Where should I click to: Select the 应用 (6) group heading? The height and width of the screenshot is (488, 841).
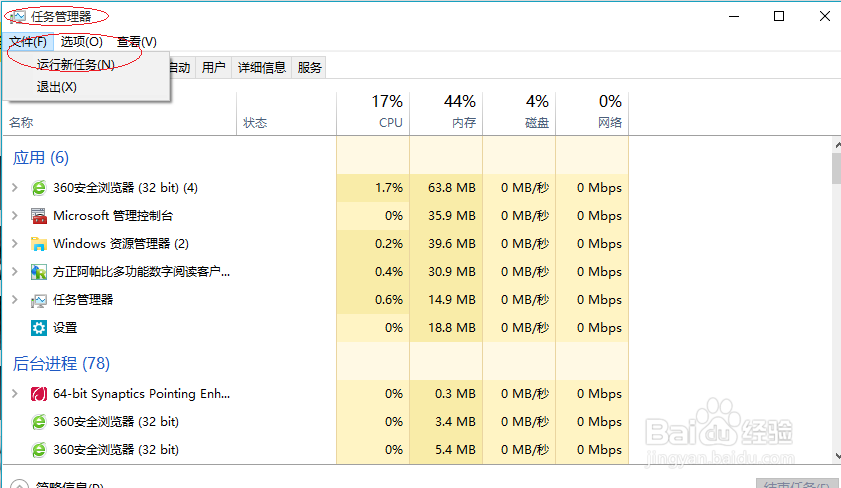(41, 158)
